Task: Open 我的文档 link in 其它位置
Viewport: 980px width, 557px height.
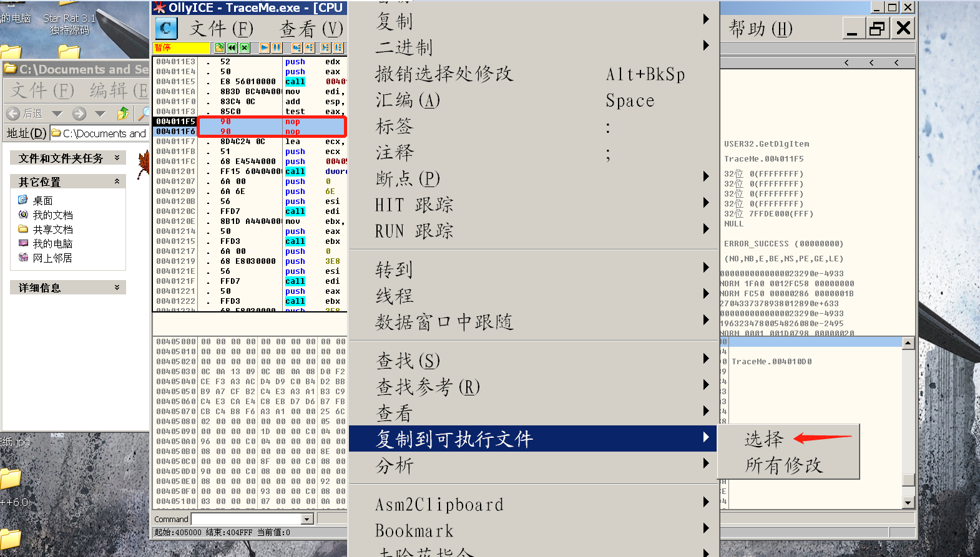Action: pyautogui.click(x=53, y=215)
